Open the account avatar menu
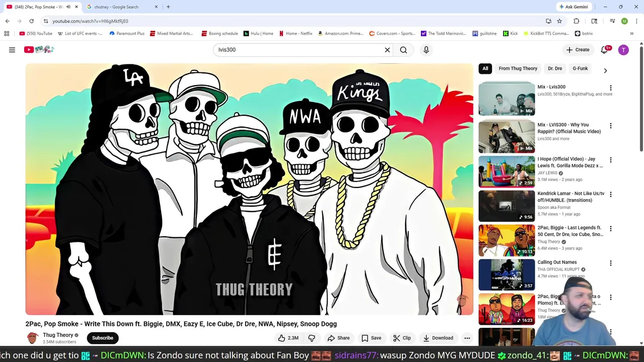The image size is (644, 362). 623,50
